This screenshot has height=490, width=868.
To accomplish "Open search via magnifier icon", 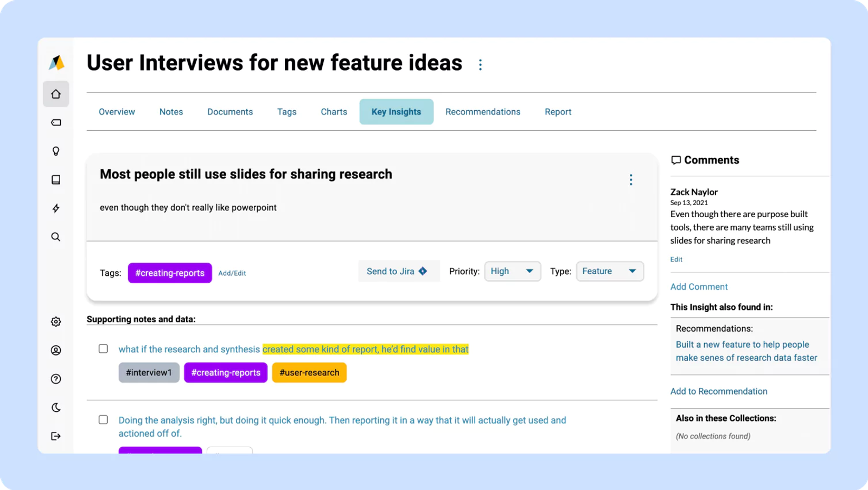I will [56, 237].
